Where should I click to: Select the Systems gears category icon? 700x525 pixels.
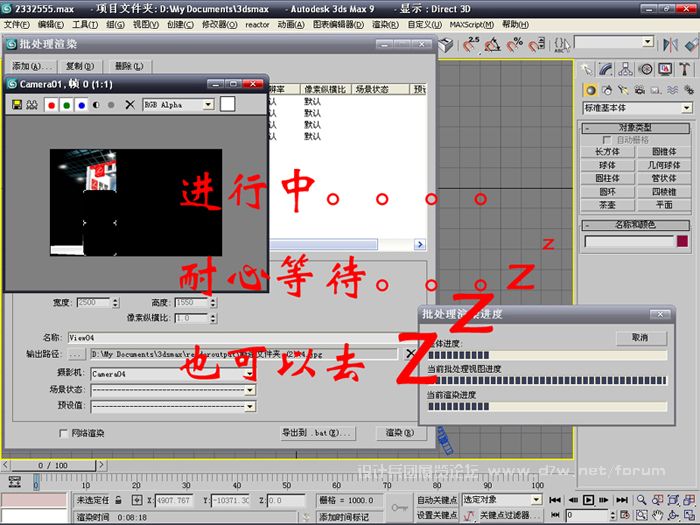pos(688,90)
